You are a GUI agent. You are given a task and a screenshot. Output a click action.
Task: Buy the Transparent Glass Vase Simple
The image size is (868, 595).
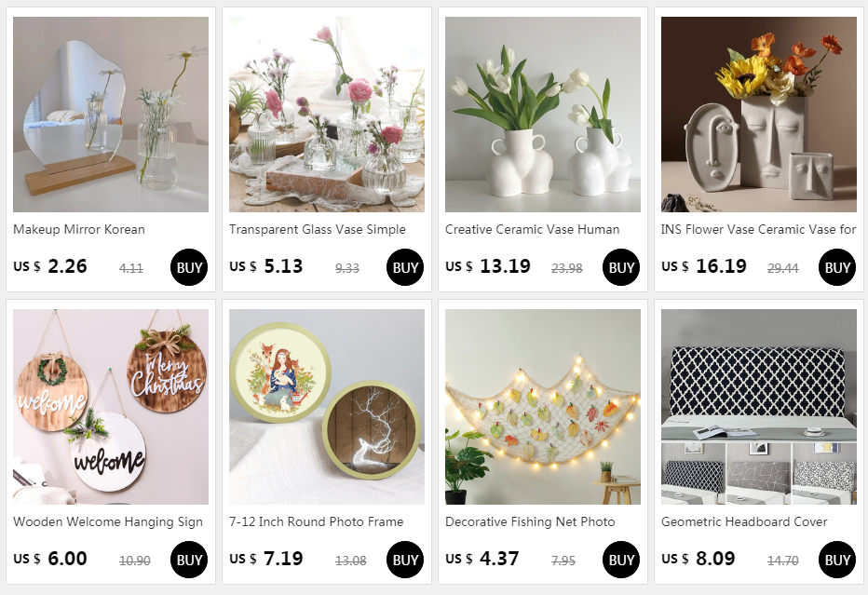404,267
